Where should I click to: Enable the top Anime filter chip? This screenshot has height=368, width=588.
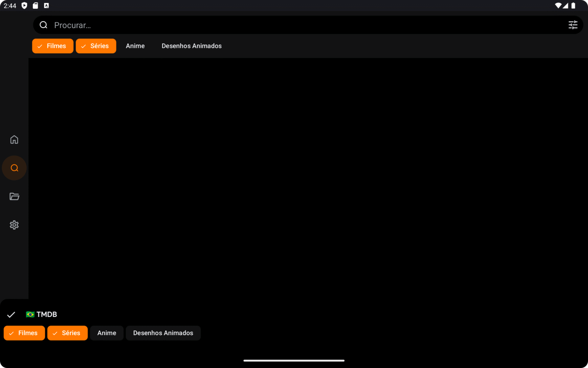[135, 46]
